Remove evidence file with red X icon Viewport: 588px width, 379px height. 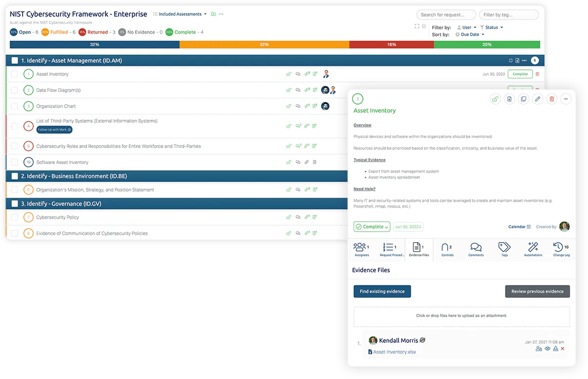coord(563,349)
